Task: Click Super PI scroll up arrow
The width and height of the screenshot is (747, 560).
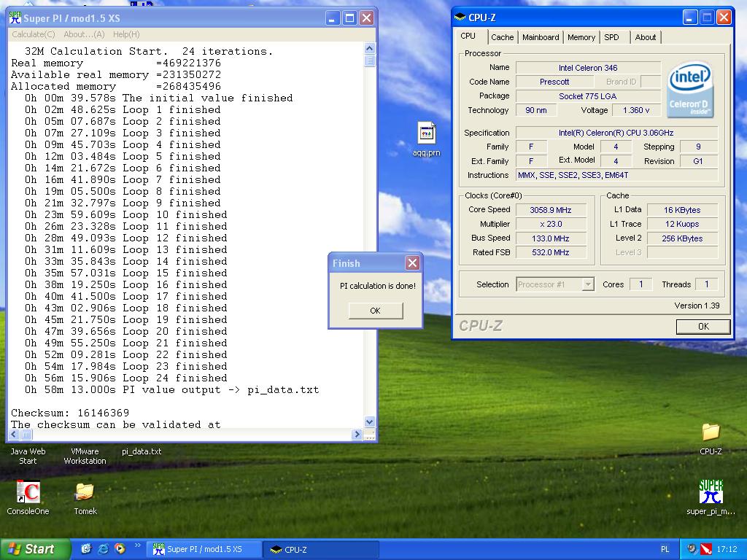Action: [370, 49]
